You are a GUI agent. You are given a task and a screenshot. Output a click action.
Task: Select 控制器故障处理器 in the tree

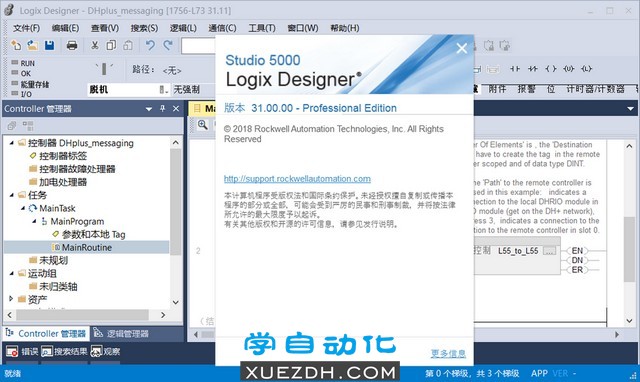(x=77, y=169)
